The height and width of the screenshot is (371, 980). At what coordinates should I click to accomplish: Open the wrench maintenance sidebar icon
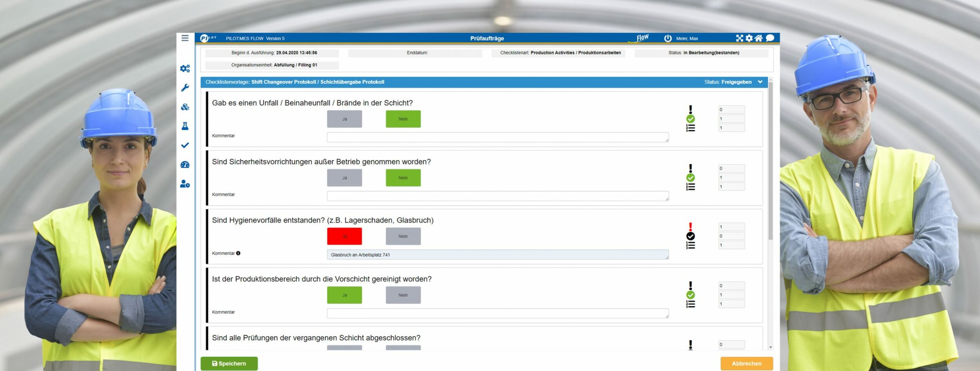(185, 87)
